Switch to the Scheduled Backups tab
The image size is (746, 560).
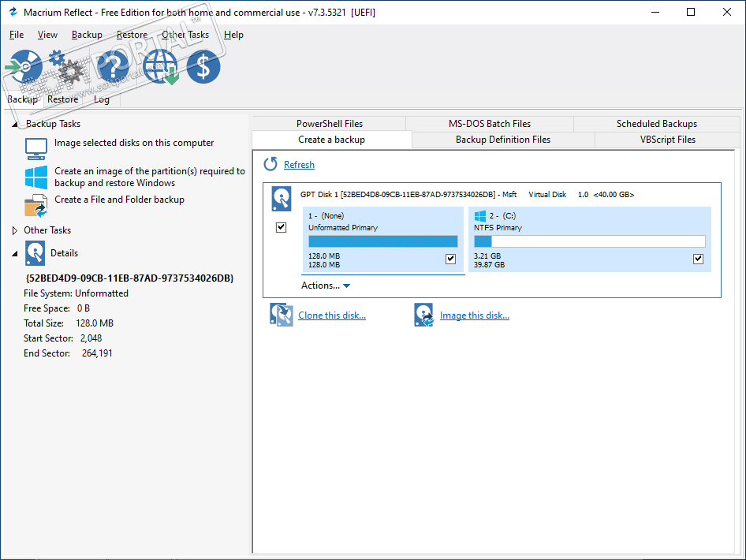pyautogui.click(x=656, y=124)
